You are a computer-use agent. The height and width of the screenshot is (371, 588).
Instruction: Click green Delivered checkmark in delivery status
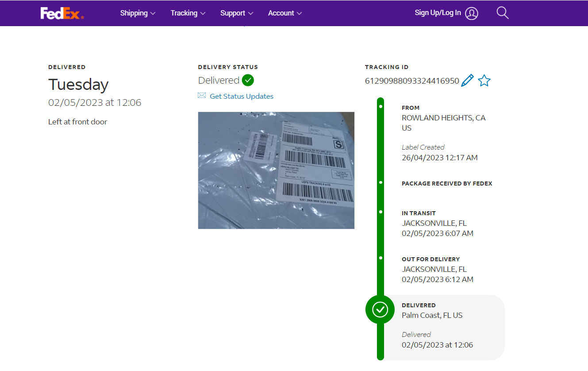(x=248, y=80)
